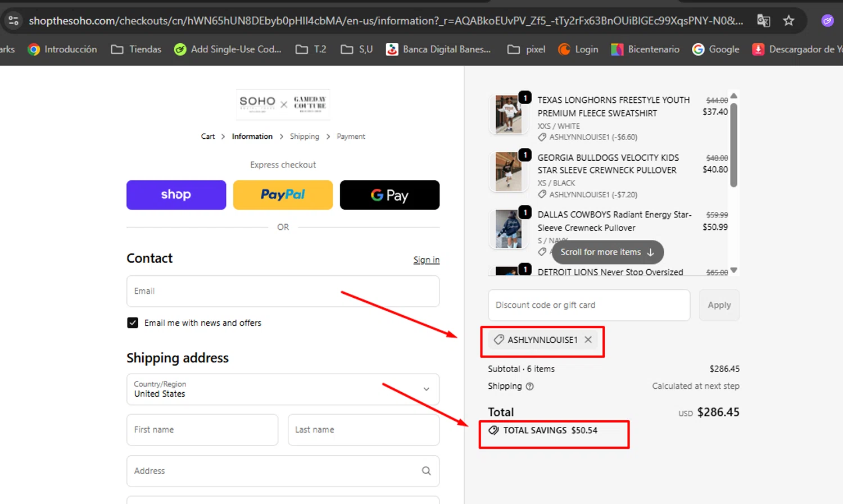Open the Add Single-Use Cod... bookmark

pyautogui.click(x=228, y=49)
